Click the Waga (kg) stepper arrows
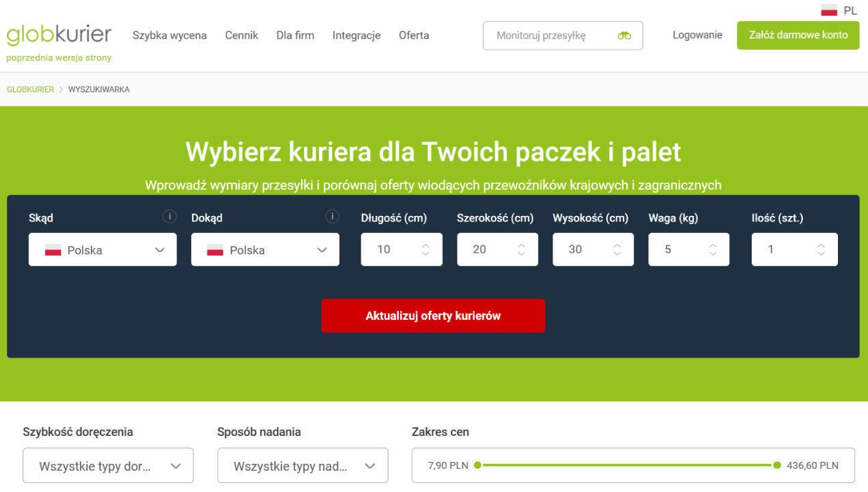Screen dimensions: 868x492 click(713, 250)
